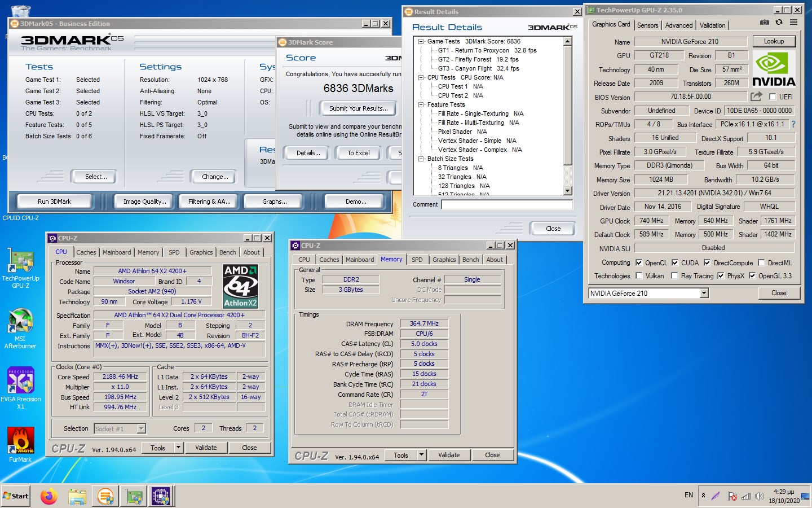Click the Bus Interface question mark help icon
812x508 pixels.
click(793, 124)
